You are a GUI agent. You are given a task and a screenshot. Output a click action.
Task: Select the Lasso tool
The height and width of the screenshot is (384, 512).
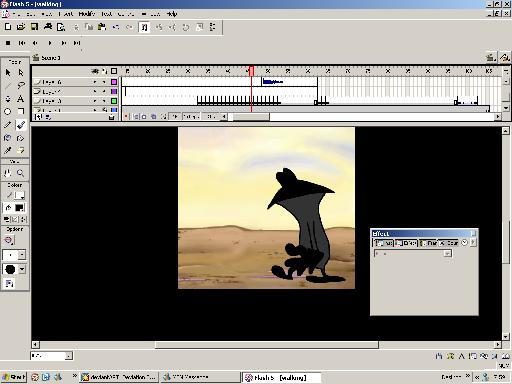click(21, 85)
